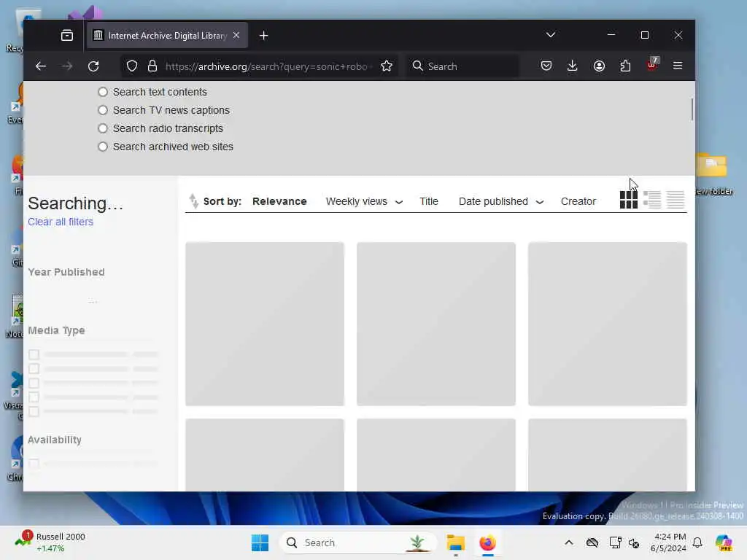This screenshot has height=560, width=747.
Task: Open File Explorer from taskbar
Action: 455,542
